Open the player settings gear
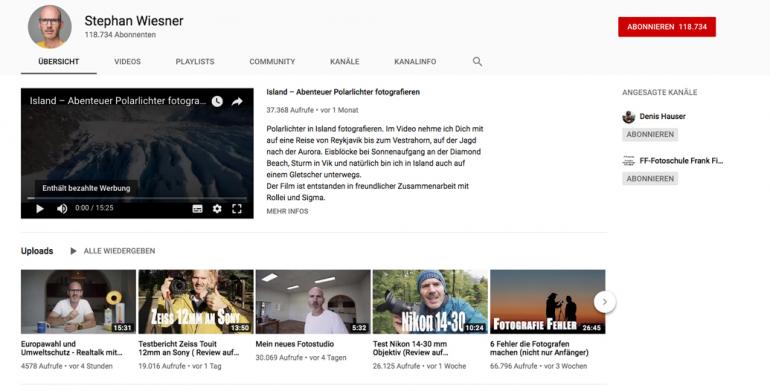 tap(217, 209)
